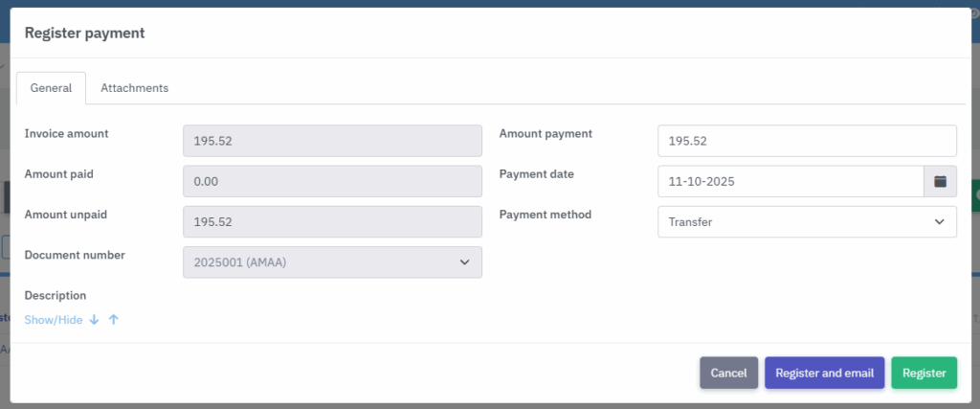Click the up arrow beside Show/Hide

[113, 320]
